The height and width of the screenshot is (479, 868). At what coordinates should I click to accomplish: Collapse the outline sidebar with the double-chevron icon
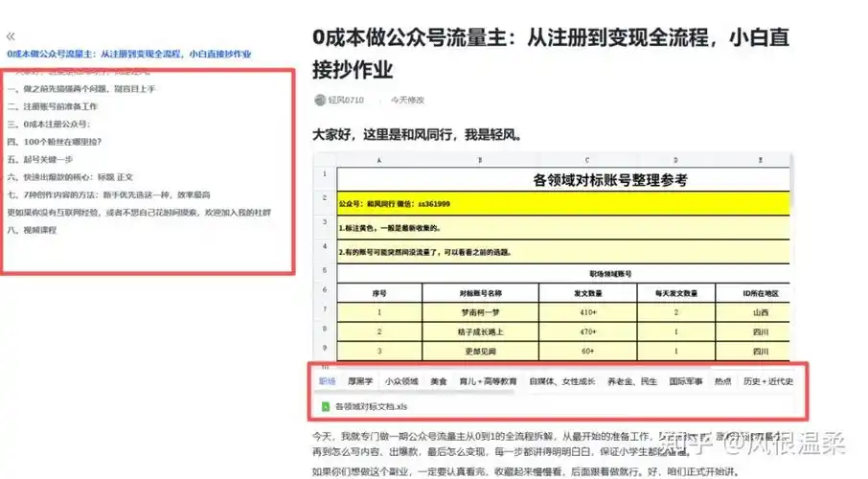coord(11,36)
